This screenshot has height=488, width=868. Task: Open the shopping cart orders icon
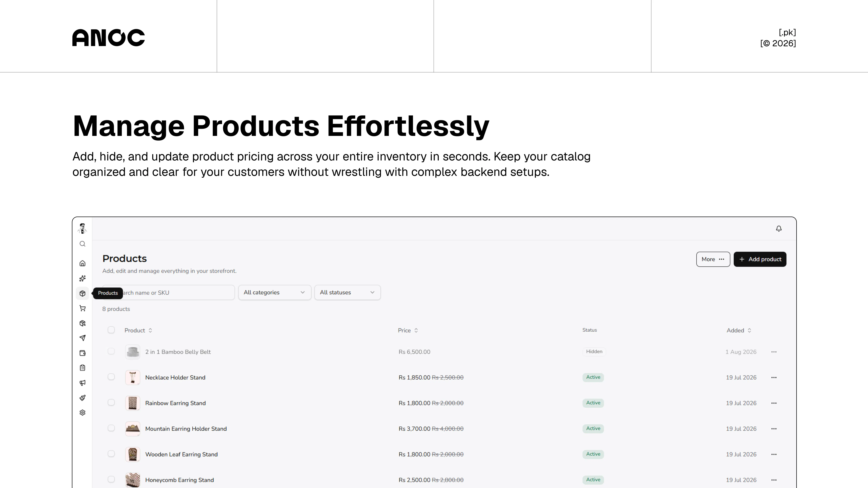pos(83,308)
